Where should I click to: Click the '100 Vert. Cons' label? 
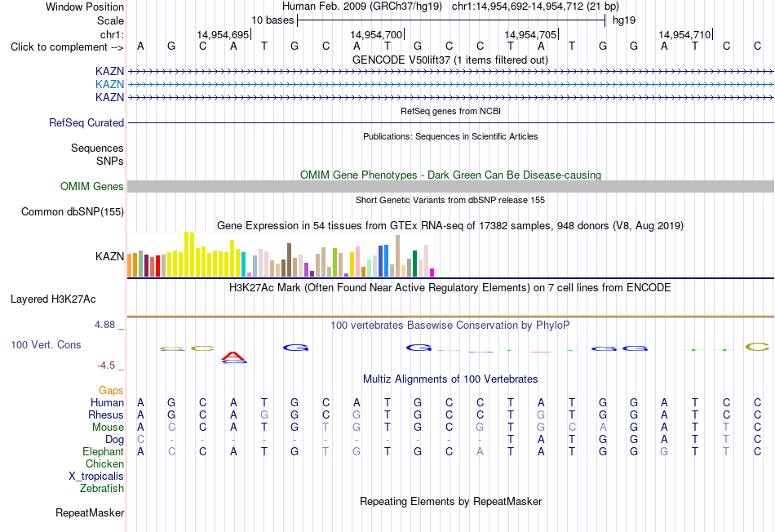click(46, 344)
